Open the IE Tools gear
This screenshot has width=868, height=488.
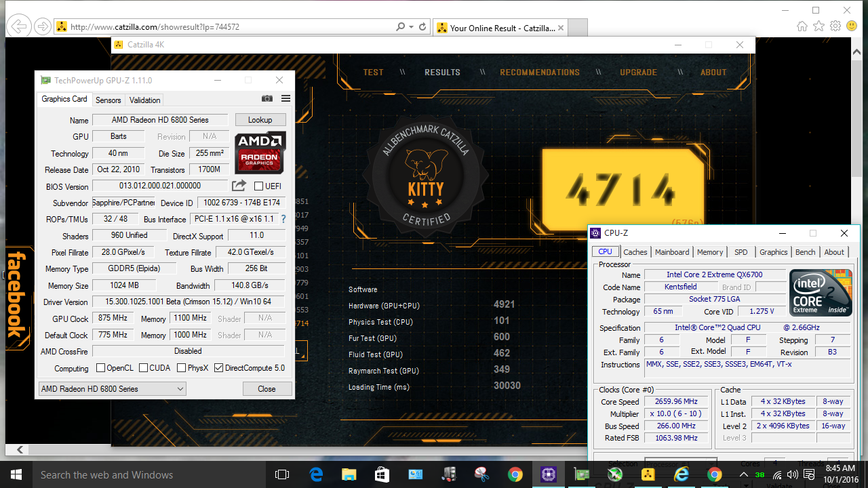tap(835, 26)
